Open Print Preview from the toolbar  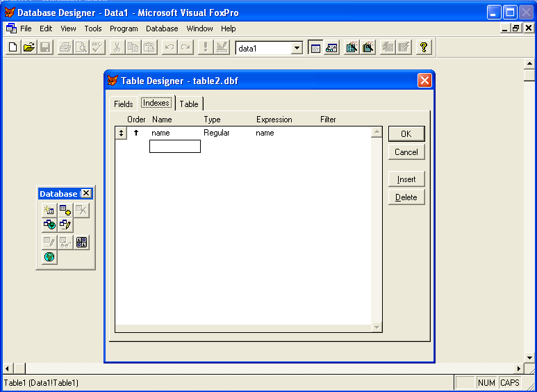(x=81, y=47)
